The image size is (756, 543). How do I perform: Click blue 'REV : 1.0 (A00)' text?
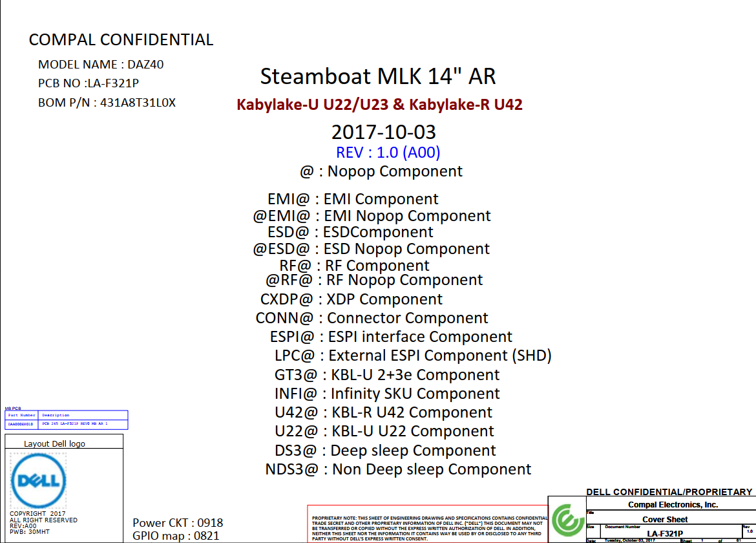pos(388,153)
